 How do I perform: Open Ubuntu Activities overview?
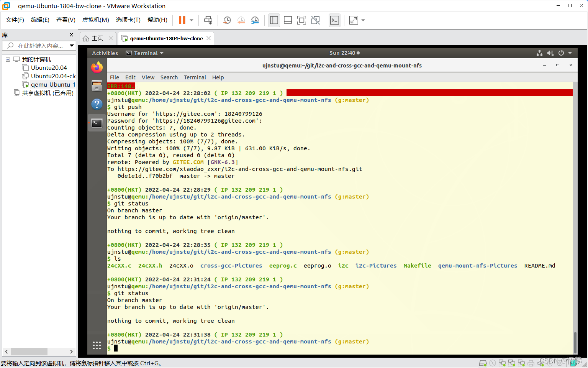[105, 53]
